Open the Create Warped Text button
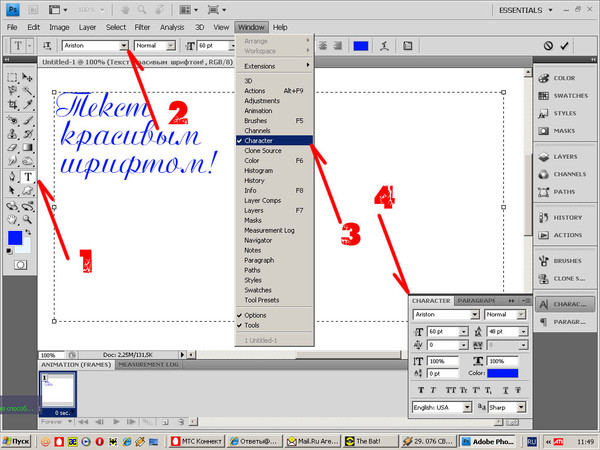The height and width of the screenshot is (450, 600). point(385,46)
